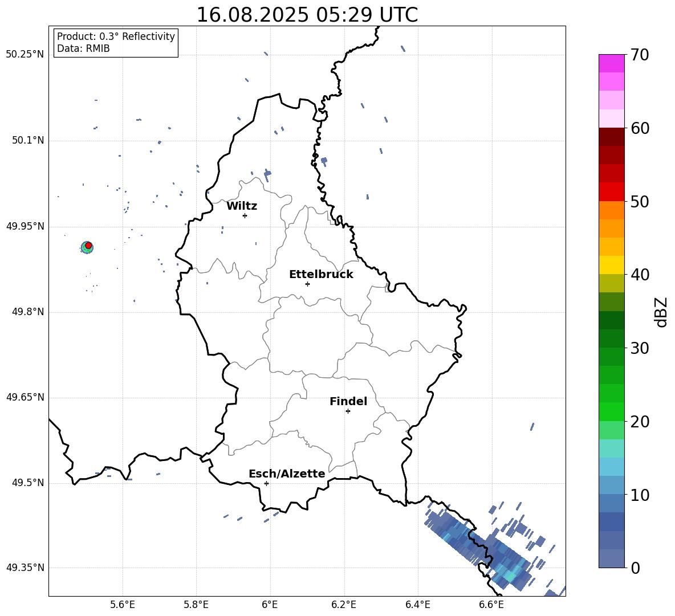
Task: Click the Wiltz station cross marker
Action: tap(245, 215)
